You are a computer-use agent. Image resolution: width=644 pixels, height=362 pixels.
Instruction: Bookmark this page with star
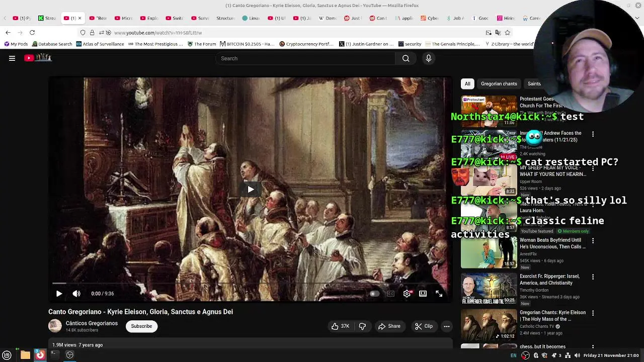(507, 33)
